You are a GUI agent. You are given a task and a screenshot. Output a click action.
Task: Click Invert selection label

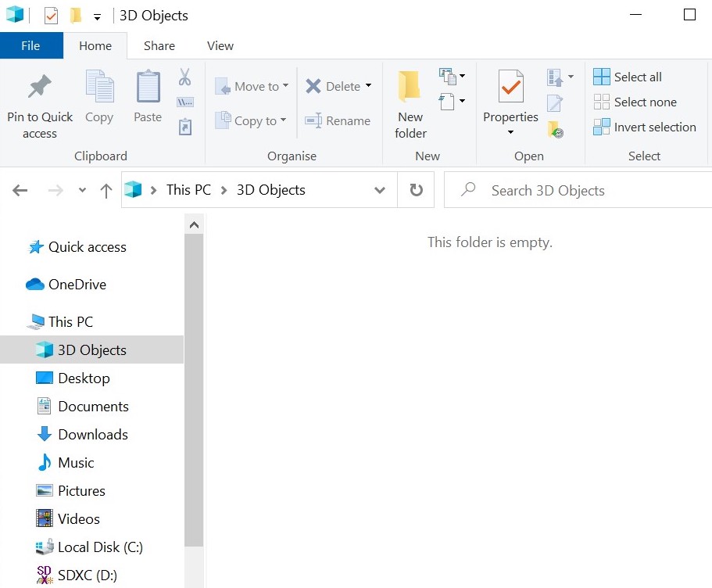click(x=655, y=127)
